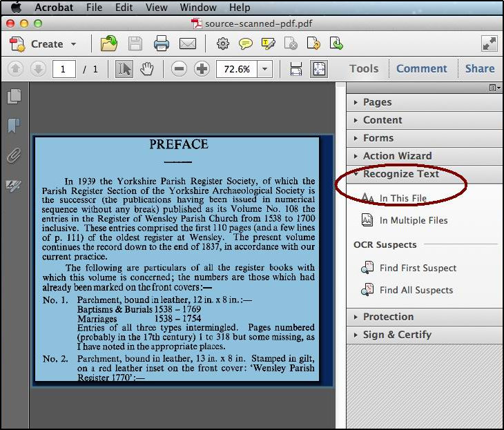This screenshot has width=504, height=430.
Task: Open Page Thumbnails navigation icon
Action: pos(14,96)
